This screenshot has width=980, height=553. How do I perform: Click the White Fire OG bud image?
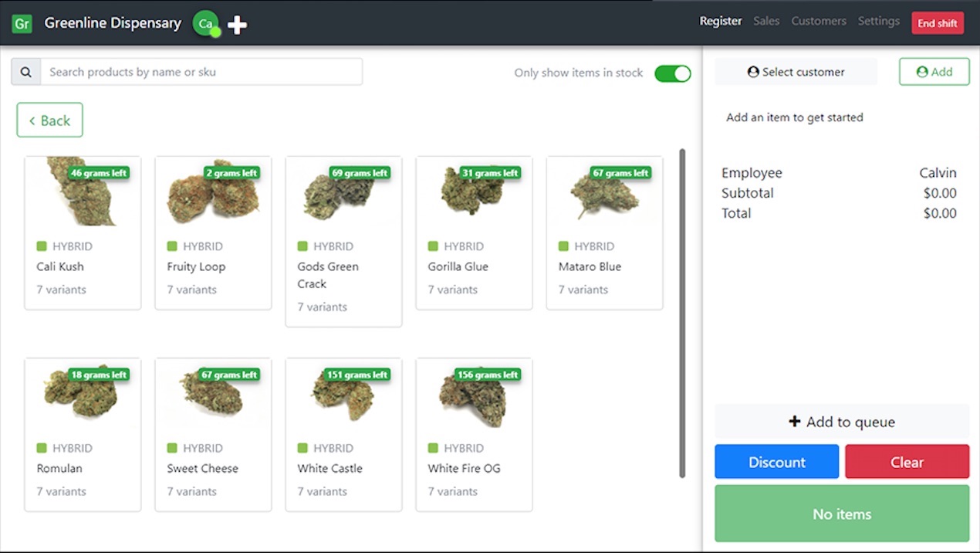(x=472, y=395)
